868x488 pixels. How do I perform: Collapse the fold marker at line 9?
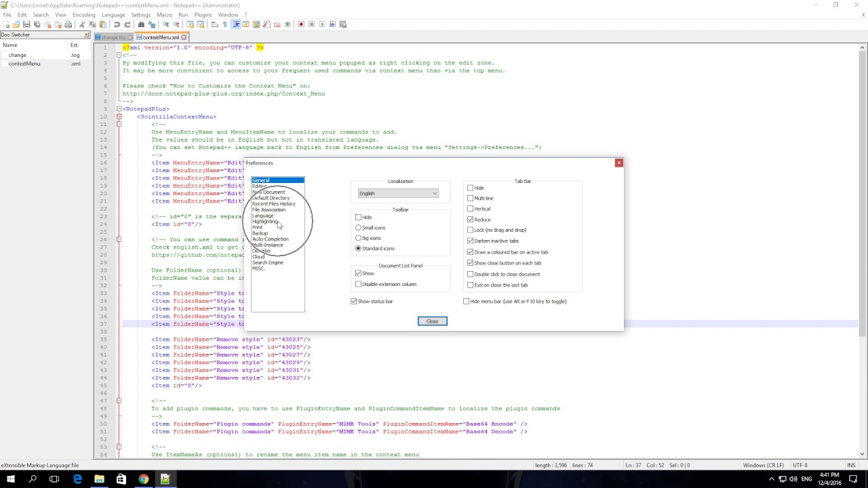(119, 109)
